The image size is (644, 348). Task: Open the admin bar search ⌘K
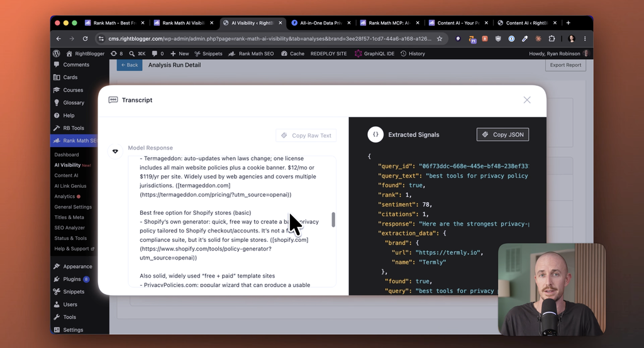(x=137, y=54)
